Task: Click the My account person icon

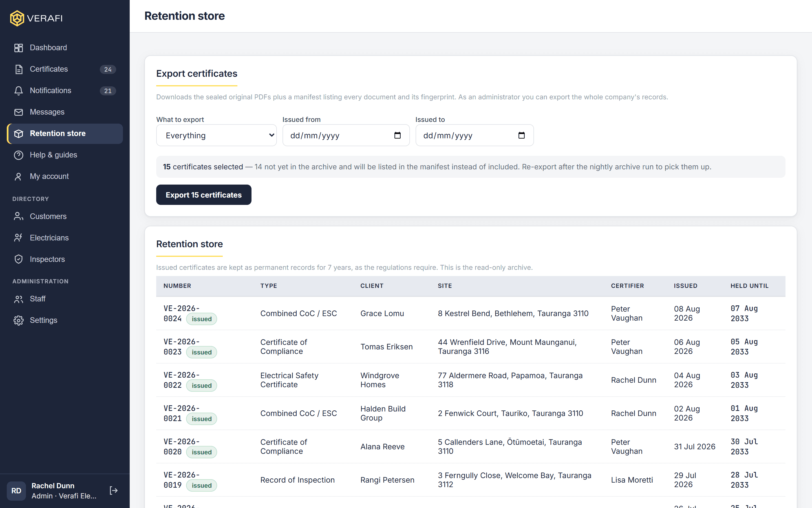Action: (x=18, y=176)
